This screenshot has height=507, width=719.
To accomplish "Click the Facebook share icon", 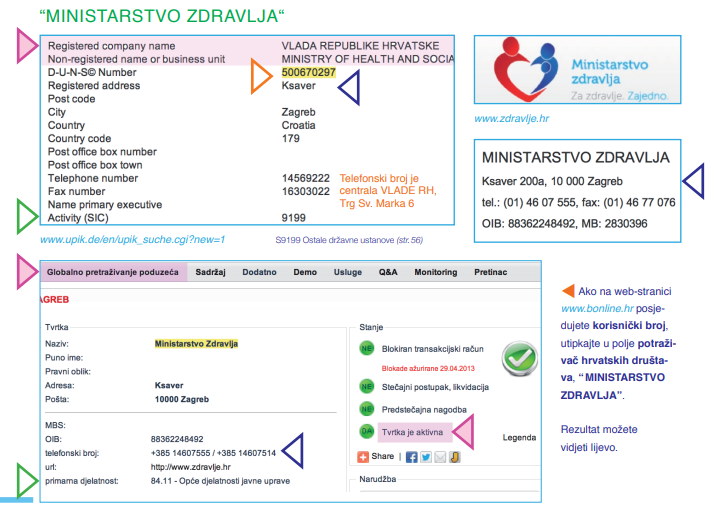I will click(411, 457).
